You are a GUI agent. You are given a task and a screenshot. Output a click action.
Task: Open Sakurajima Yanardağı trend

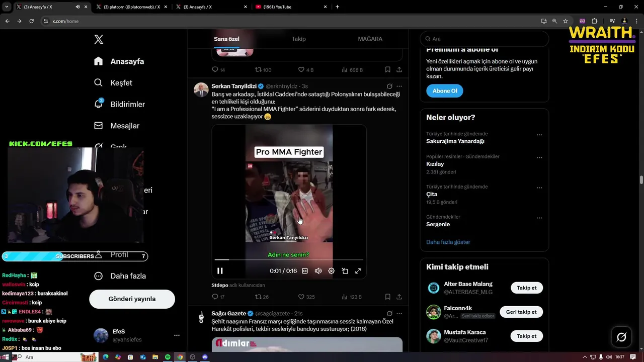tap(455, 141)
